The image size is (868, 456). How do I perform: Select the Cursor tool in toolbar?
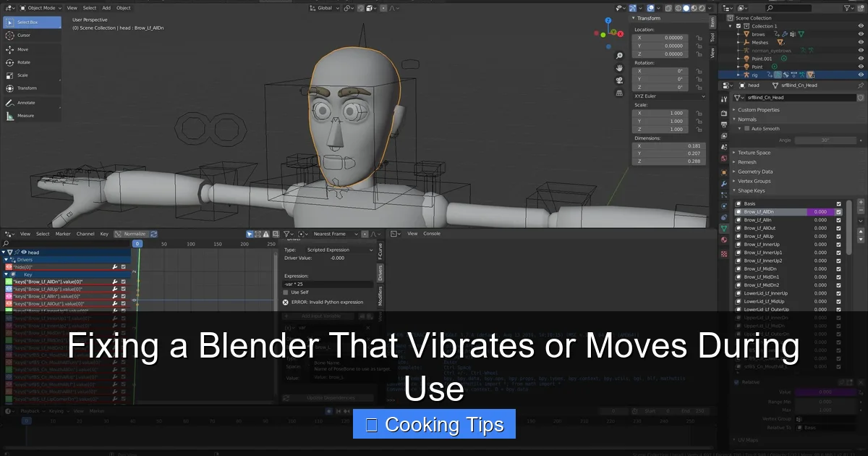click(24, 35)
